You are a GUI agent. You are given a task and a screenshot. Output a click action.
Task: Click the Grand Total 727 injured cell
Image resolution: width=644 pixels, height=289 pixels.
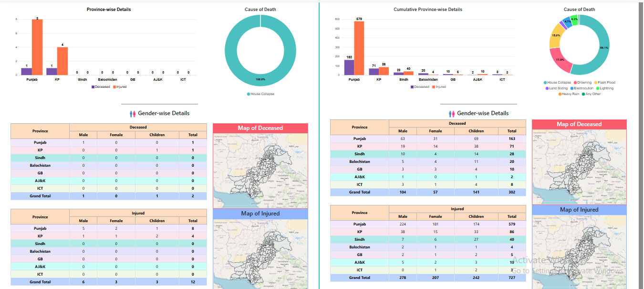pyautogui.click(x=511, y=278)
